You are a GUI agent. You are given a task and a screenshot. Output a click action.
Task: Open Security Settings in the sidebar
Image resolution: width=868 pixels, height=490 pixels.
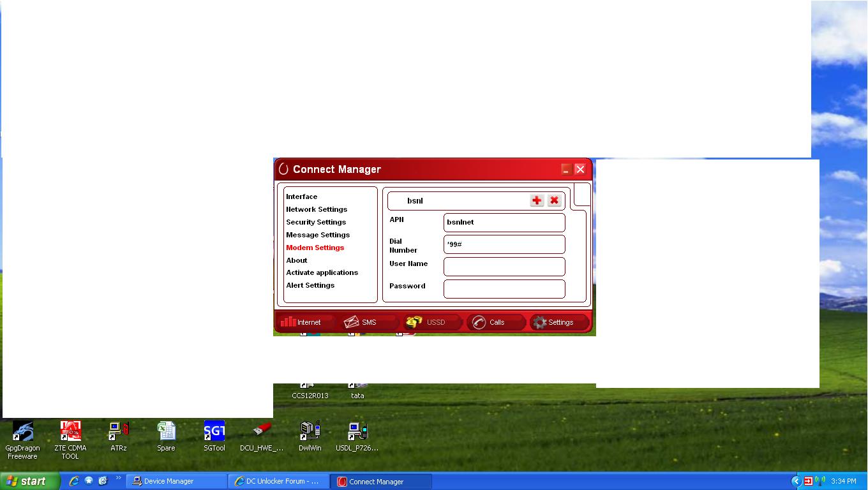316,222
